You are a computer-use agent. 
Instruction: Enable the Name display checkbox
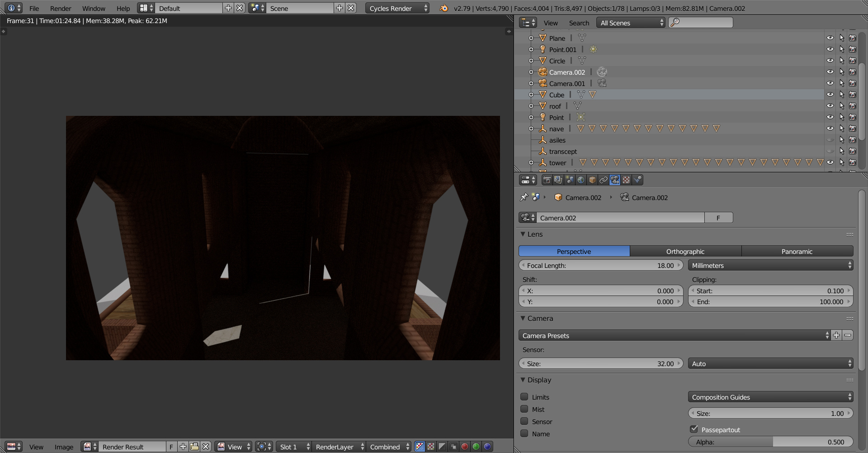tap(524, 433)
